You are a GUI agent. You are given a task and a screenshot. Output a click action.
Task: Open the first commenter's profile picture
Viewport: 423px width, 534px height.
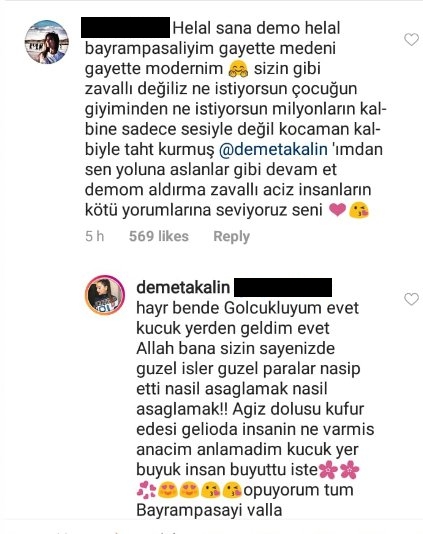click(x=47, y=42)
